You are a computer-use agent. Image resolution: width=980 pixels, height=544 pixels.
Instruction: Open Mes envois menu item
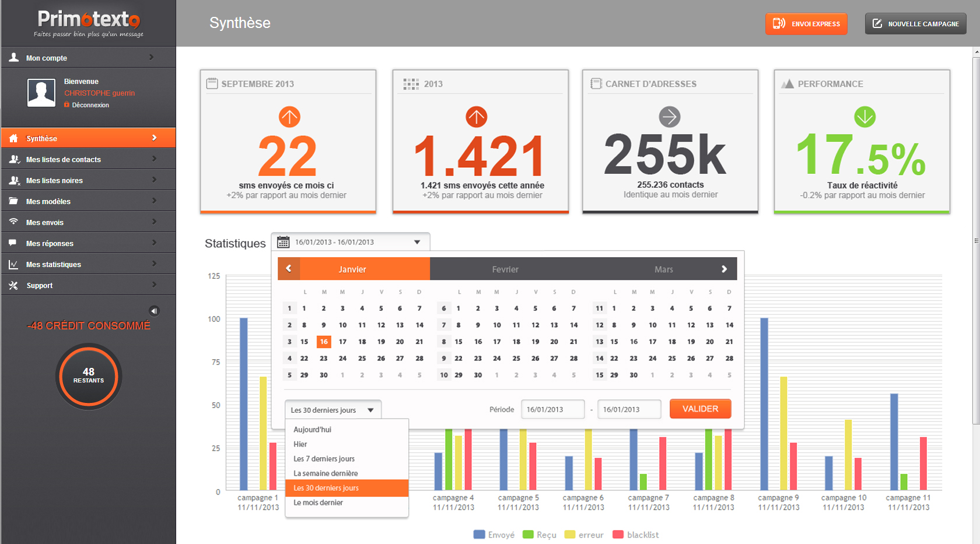[x=88, y=222]
